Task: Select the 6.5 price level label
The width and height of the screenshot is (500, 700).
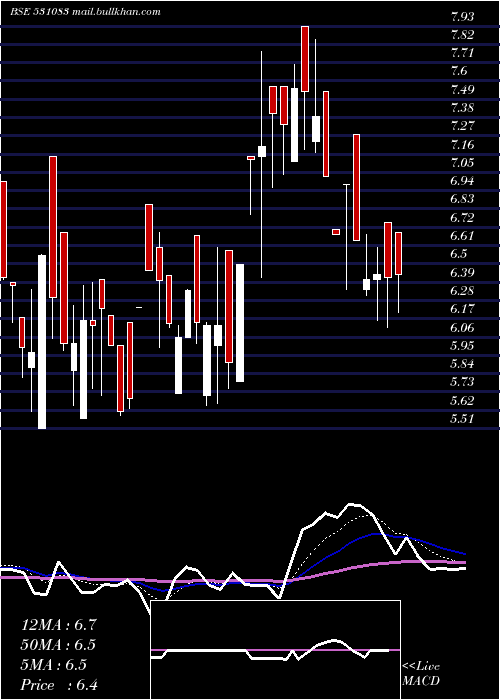Action: 459,254
